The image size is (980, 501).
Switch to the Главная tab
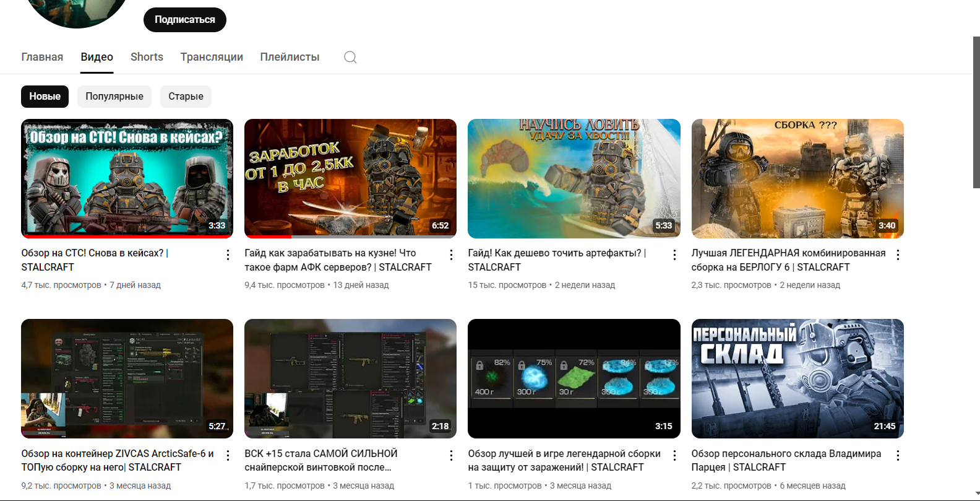pyautogui.click(x=42, y=57)
